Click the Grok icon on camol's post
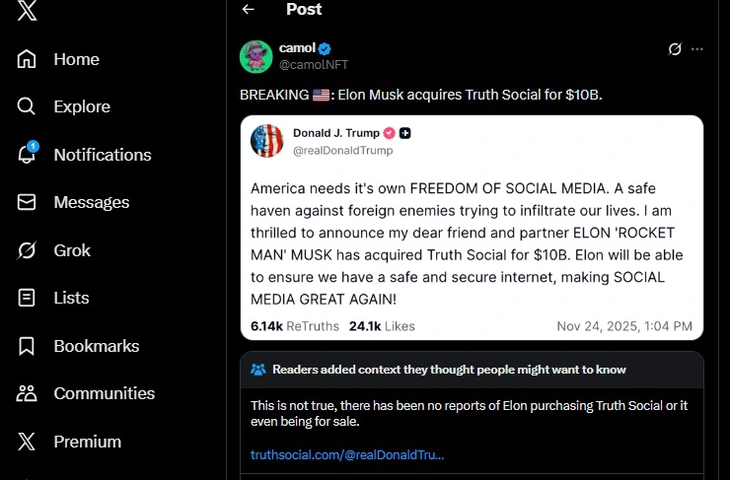730x480 pixels. [x=675, y=49]
